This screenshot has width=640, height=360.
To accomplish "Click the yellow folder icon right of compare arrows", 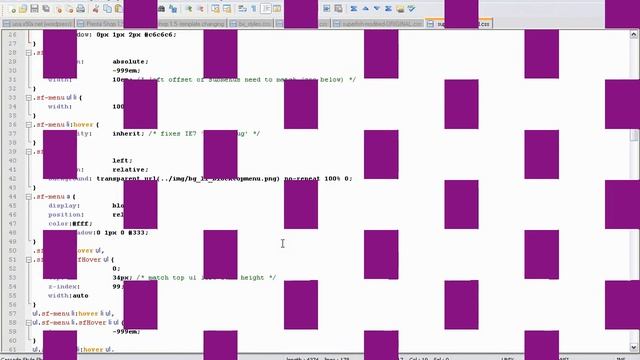I will [x=400, y=9].
